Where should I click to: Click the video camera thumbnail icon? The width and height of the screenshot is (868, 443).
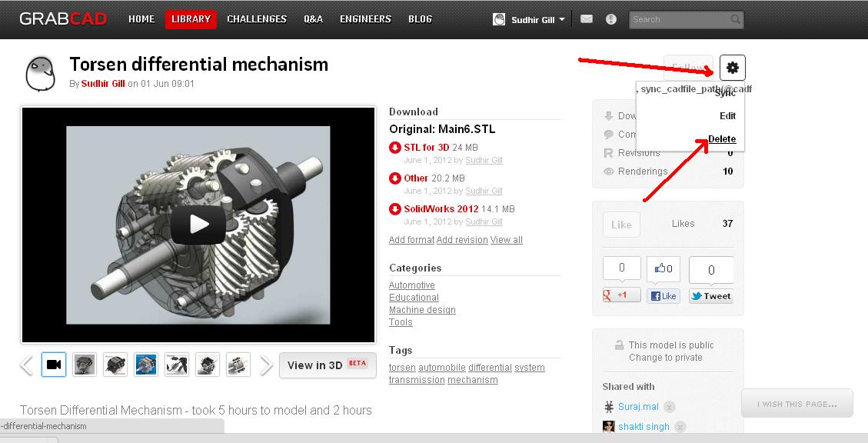point(54,365)
